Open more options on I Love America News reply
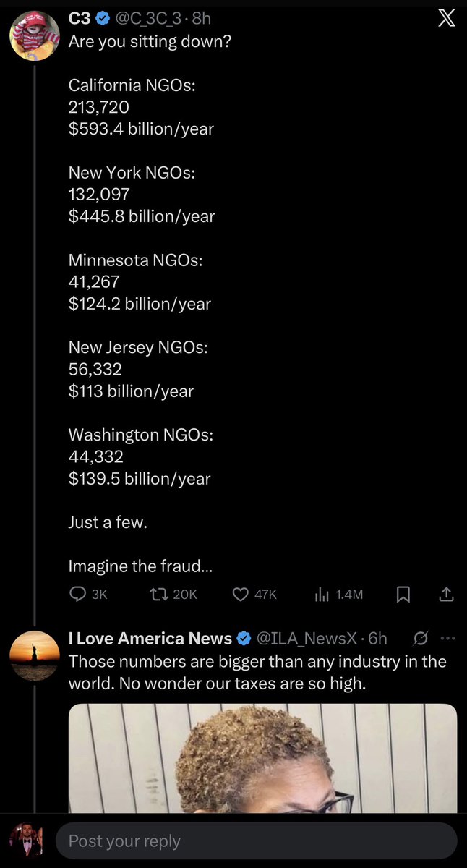467x868 pixels. click(x=448, y=638)
